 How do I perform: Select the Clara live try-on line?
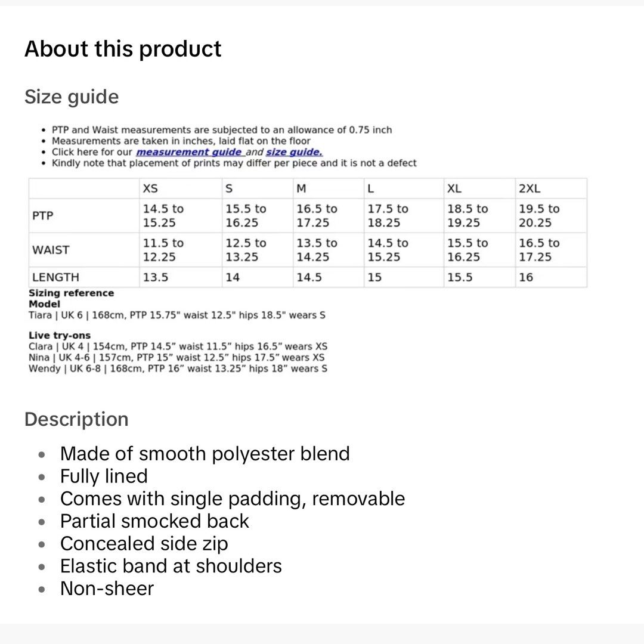click(178, 346)
